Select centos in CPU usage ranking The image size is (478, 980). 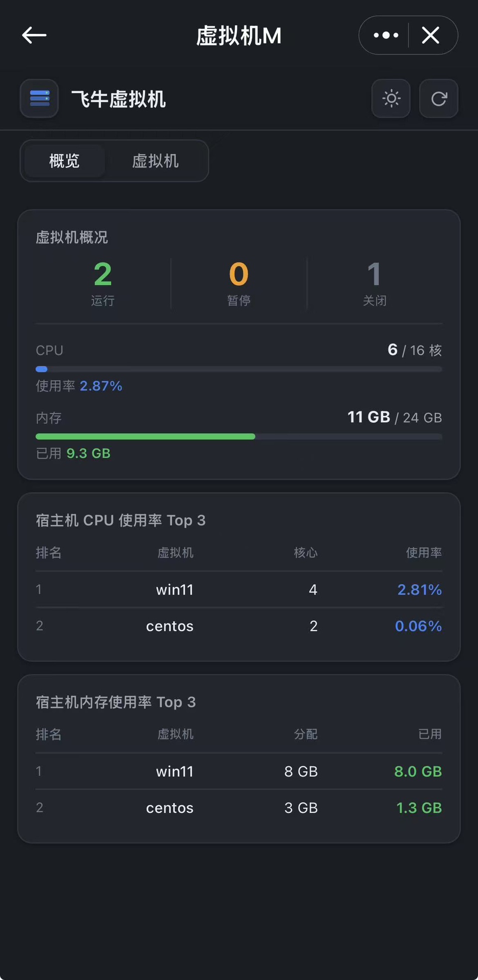[169, 626]
